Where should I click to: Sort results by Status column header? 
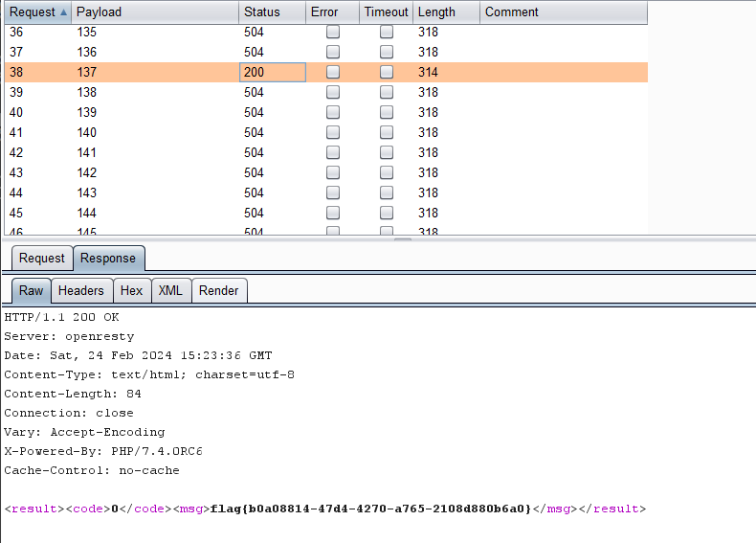271,12
